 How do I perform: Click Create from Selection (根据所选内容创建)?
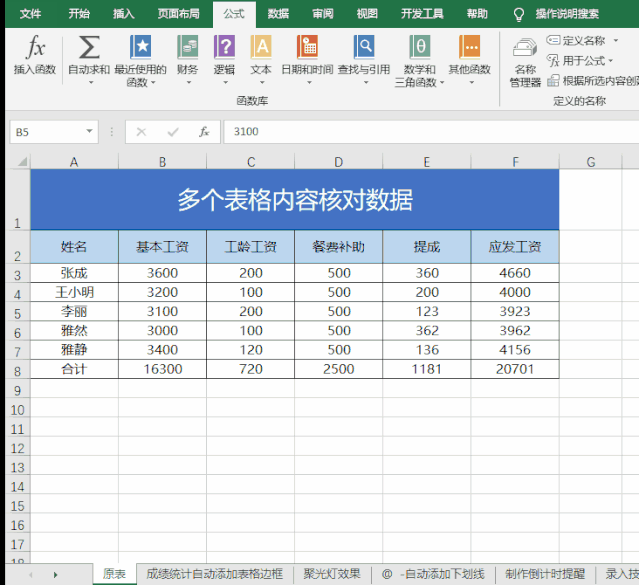tap(593, 81)
